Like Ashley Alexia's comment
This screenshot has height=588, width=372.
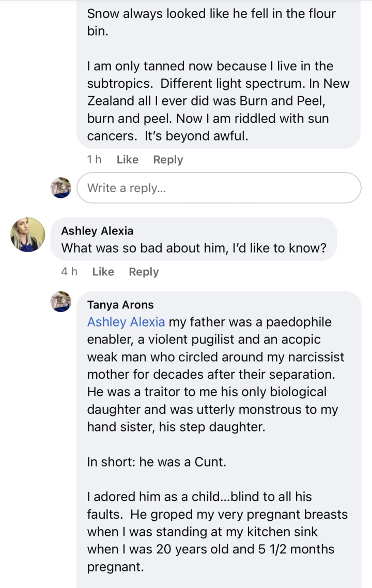103,272
